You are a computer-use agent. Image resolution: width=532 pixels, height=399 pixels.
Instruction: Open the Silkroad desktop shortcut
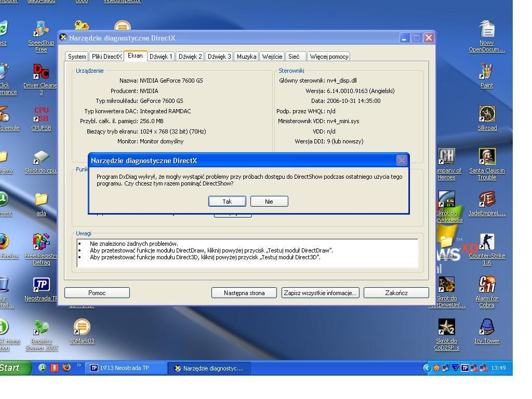[x=487, y=114]
